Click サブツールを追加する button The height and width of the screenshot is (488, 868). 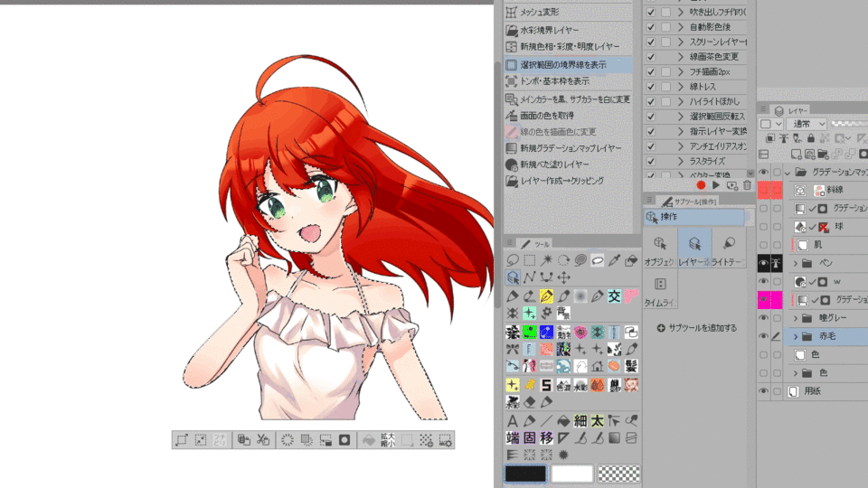(x=696, y=327)
